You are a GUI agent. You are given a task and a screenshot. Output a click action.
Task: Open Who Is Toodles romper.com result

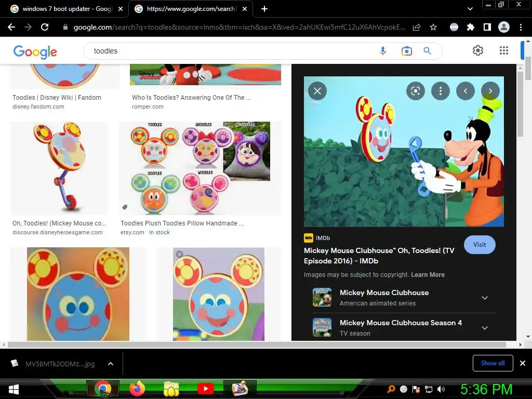[x=191, y=98]
